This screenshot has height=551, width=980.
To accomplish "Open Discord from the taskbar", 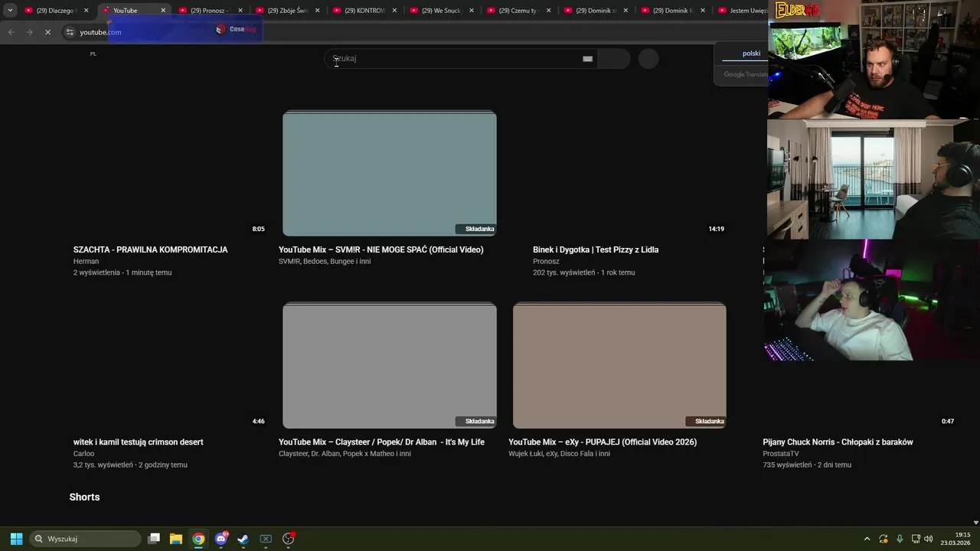I will (221, 539).
